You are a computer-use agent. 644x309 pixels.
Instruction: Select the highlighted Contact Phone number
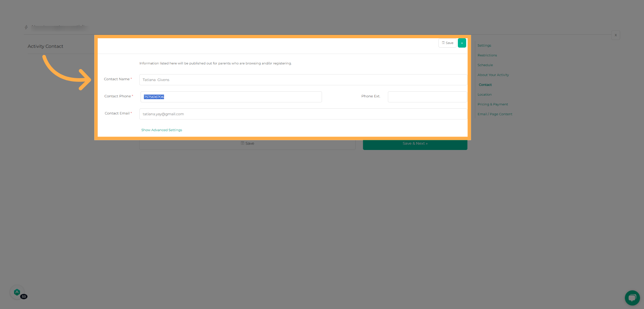(x=153, y=97)
